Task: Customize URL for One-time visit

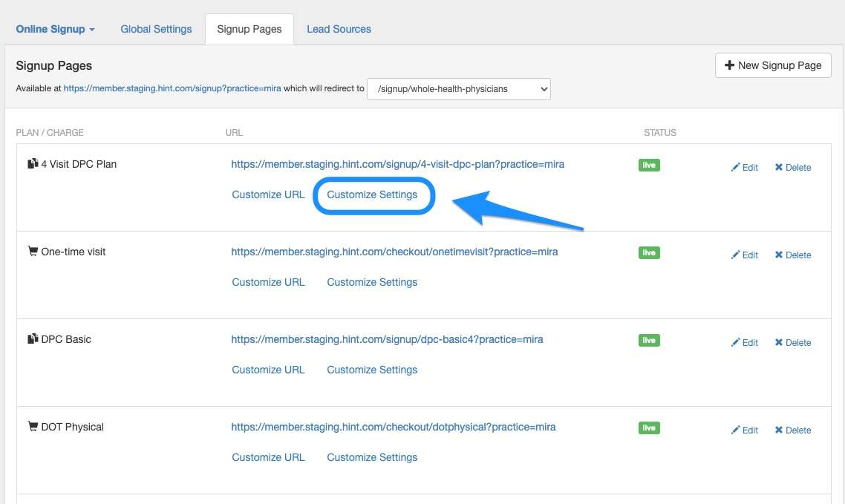Action: [x=268, y=282]
